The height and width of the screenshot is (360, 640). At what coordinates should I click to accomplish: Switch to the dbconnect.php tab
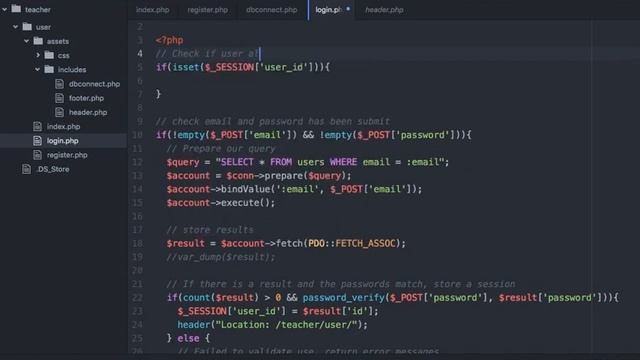[x=271, y=10]
